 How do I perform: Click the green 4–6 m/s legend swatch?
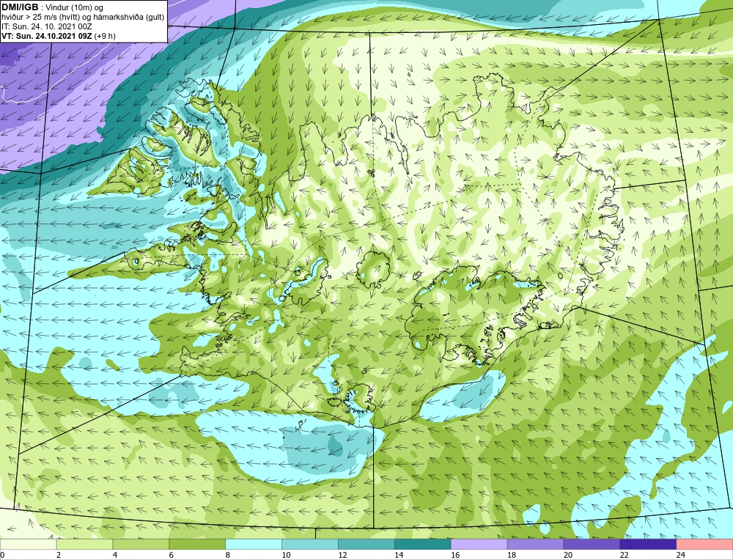point(141,545)
